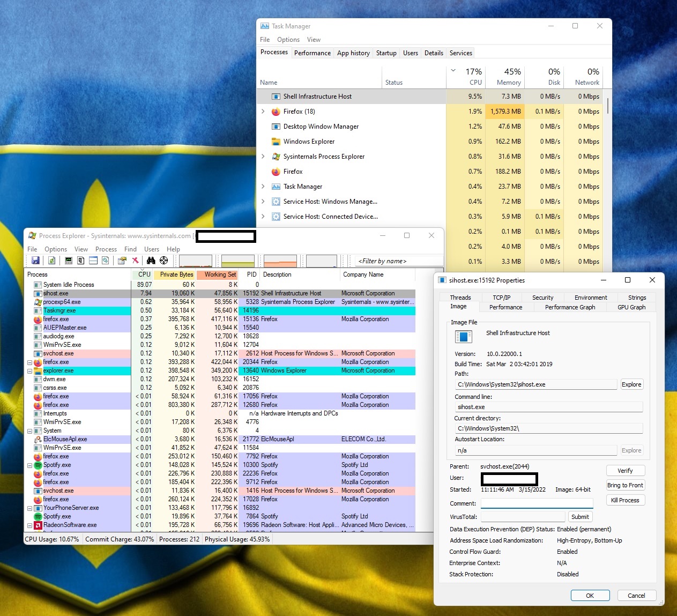Open the TCP/IP tab in sihost.exe Properties
The image size is (677, 616).
pos(501,298)
